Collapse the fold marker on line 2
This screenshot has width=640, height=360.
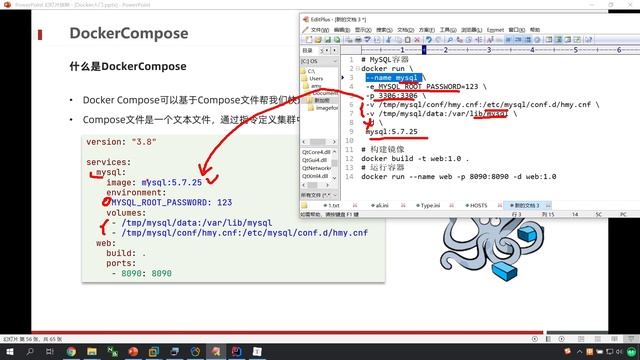(358, 69)
